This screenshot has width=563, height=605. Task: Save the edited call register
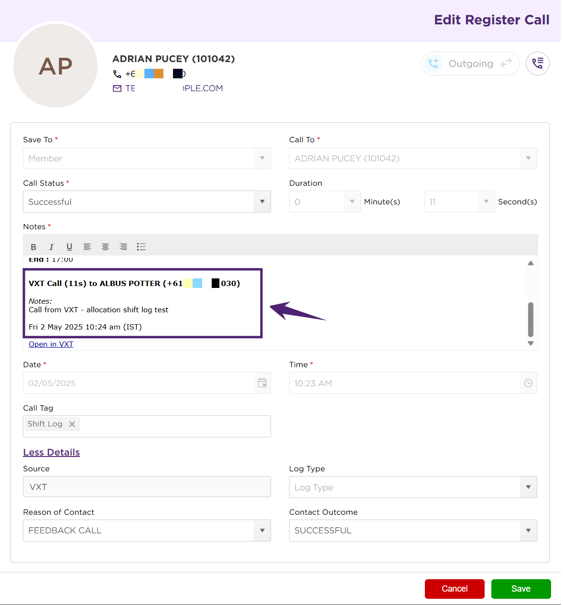(x=521, y=589)
